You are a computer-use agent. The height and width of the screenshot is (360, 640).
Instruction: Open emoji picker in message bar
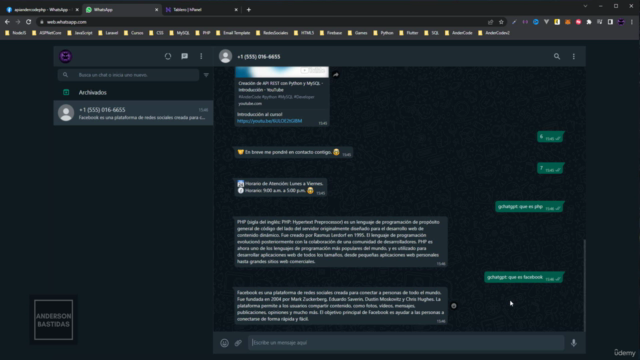click(x=224, y=343)
